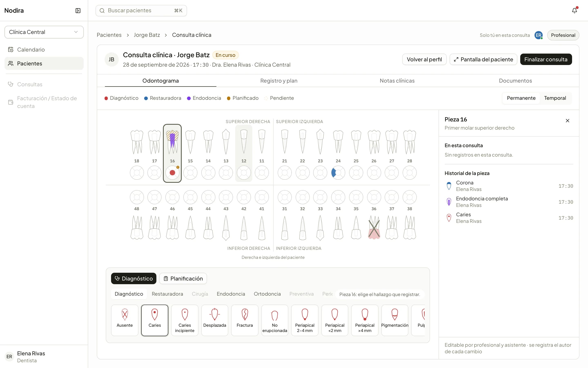Click Finalizar consulta button
This screenshot has height=368, width=588.
tap(546, 59)
